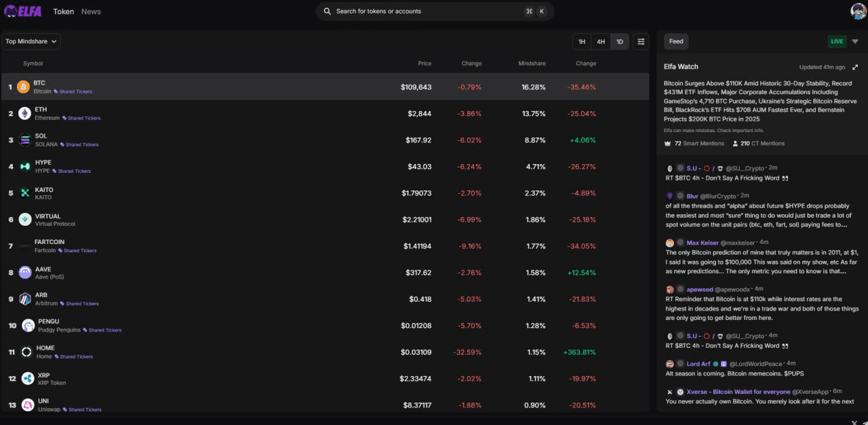
Task: Select ARB price $0.418
Action: click(x=420, y=299)
